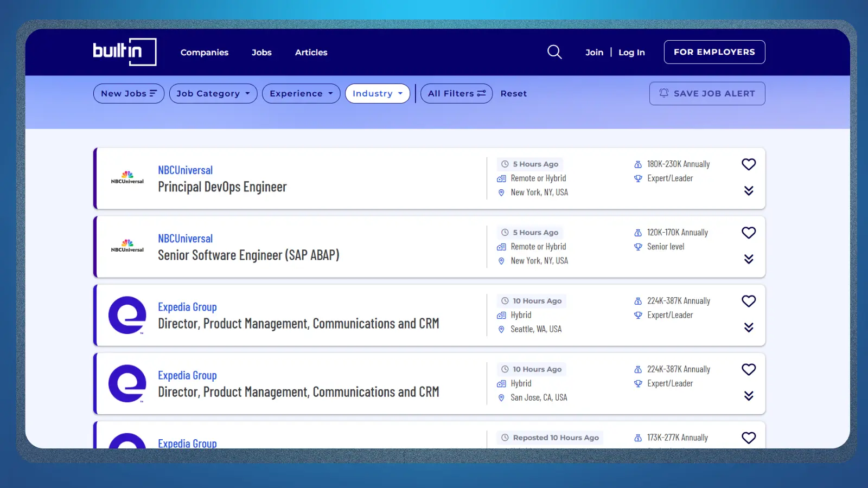The width and height of the screenshot is (868, 488).
Task: Save the Principal DevOps Engineer job with heart
Action: [x=749, y=164]
